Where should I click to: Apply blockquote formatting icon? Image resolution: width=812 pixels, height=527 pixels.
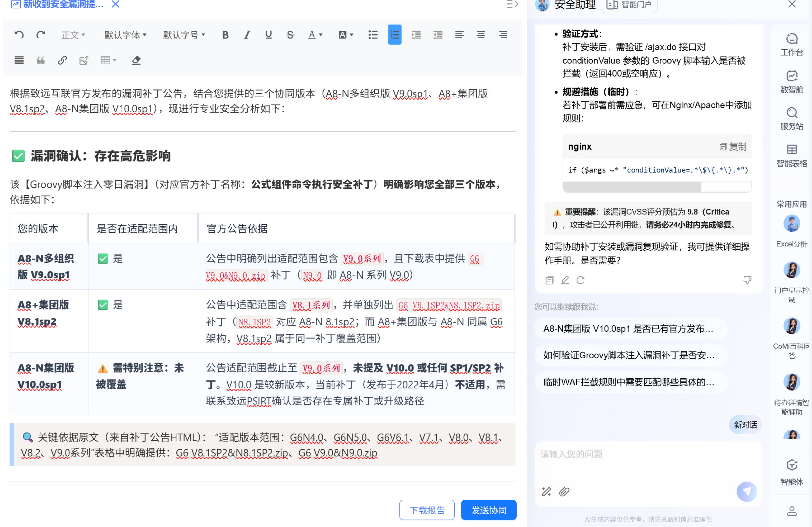41,60
